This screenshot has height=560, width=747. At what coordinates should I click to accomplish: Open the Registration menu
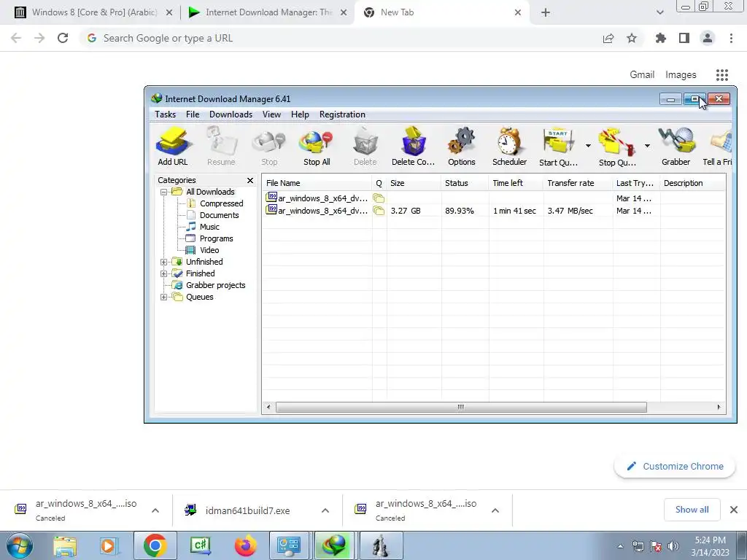tap(343, 114)
